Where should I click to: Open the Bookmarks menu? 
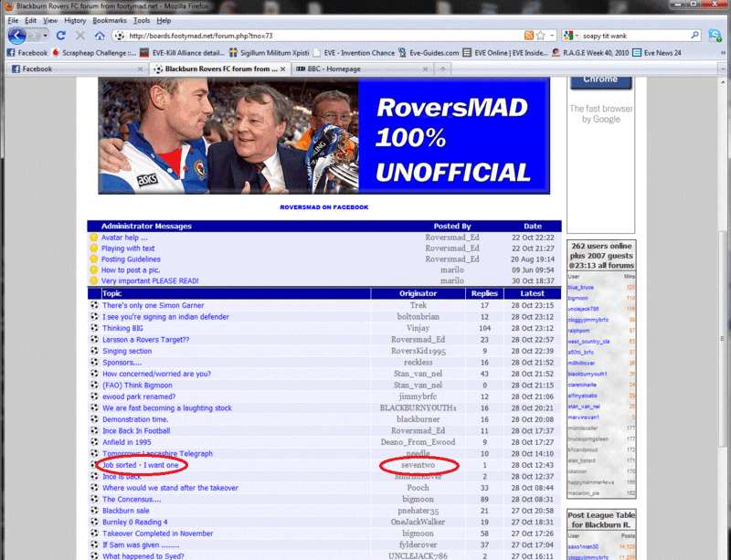click(x=109, y=20)
